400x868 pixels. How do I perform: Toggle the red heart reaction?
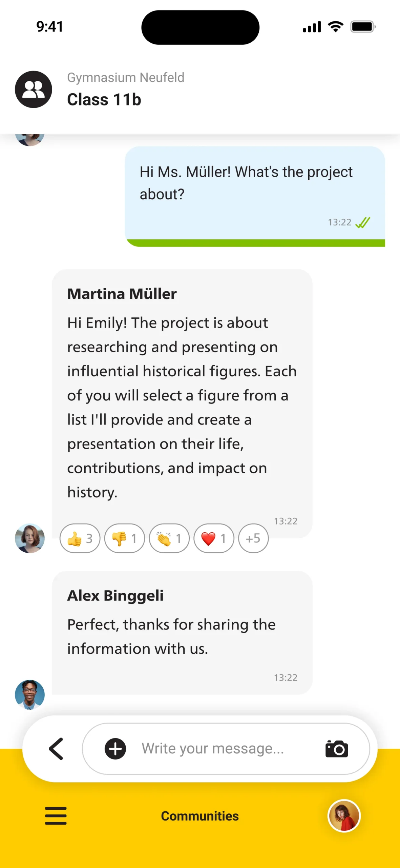click(214, 538)
